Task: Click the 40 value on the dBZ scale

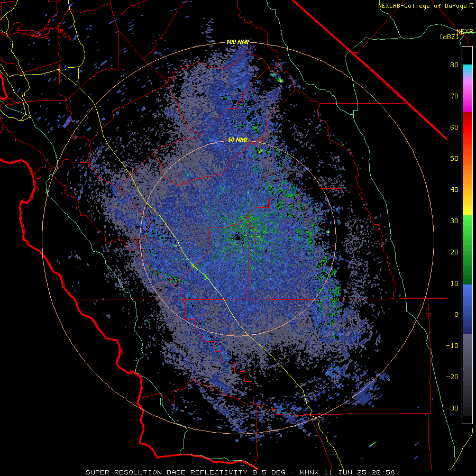Action: point(454,190)
